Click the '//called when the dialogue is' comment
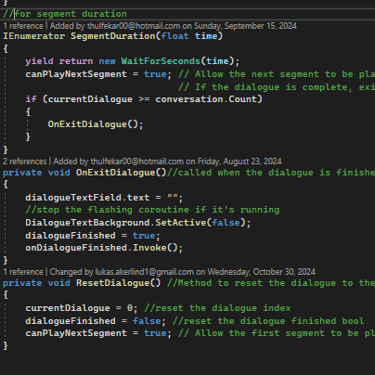 click(271, 173)
